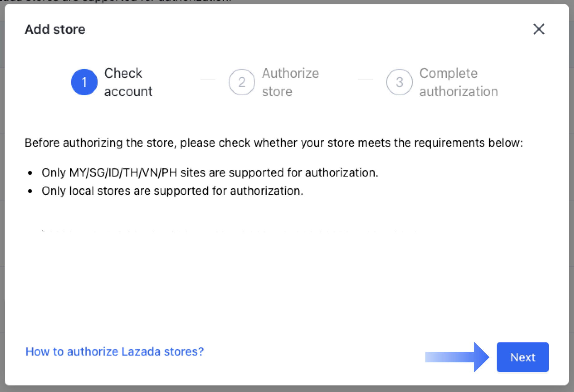Select the Check account step label

[x=128, y=82]
